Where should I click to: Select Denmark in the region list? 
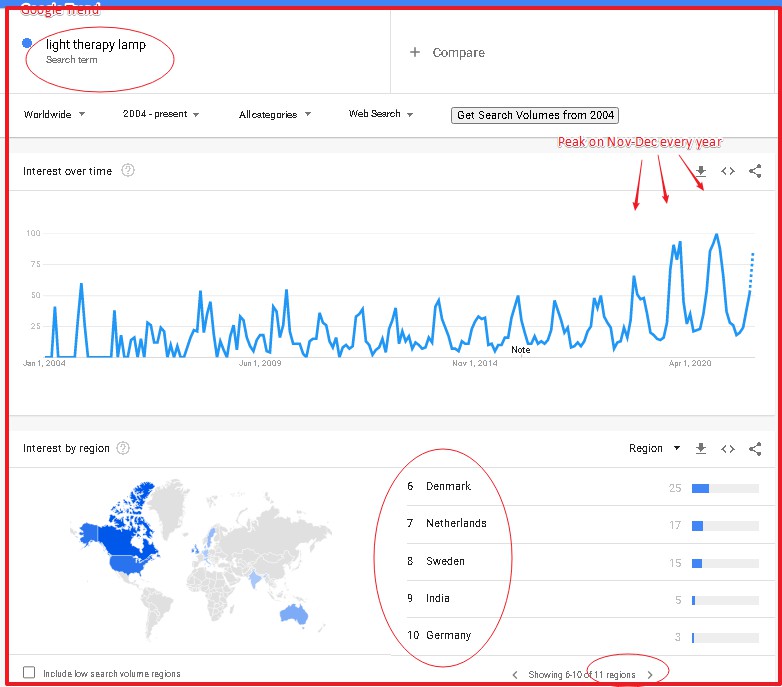click(x=448, y=486)
